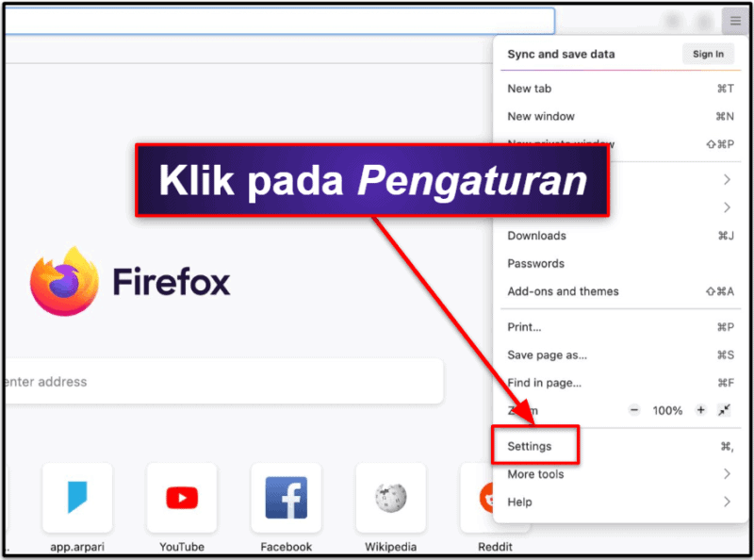
Task: Open Settings from the menu
Action: point(620,447)
